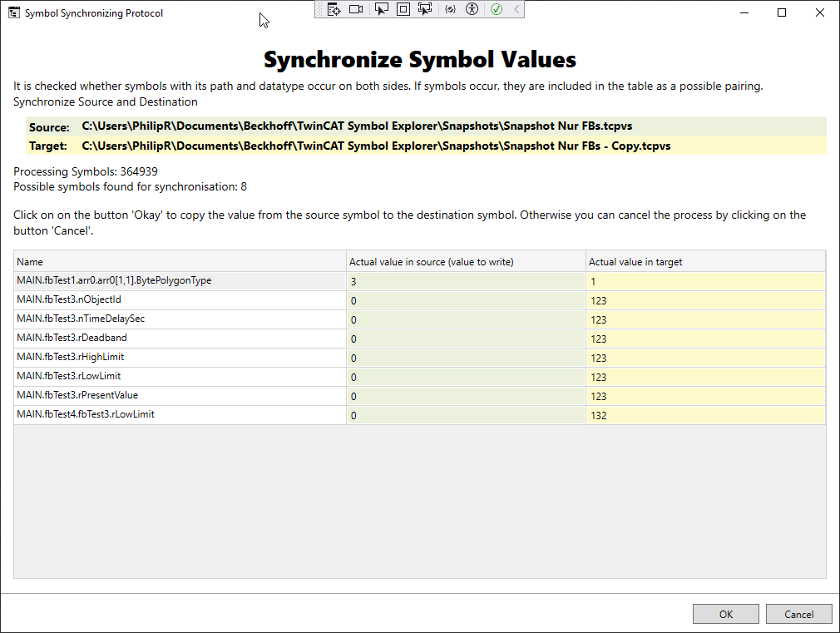Select the MAIN.fbTest3.rPresentValue row
840x633 pixels.
[419, 396]
